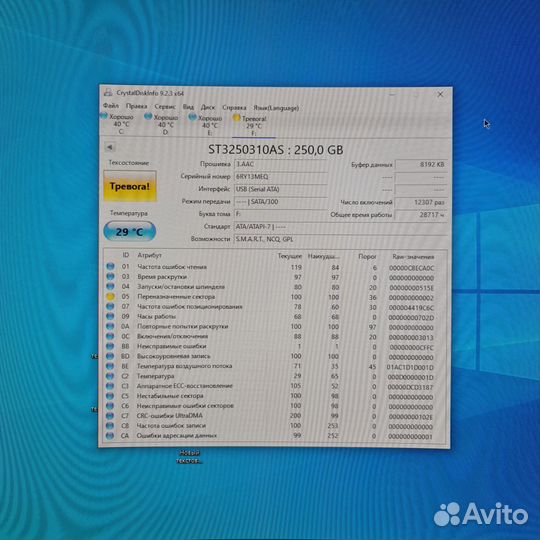Open the Диск menu

[208, 107]
